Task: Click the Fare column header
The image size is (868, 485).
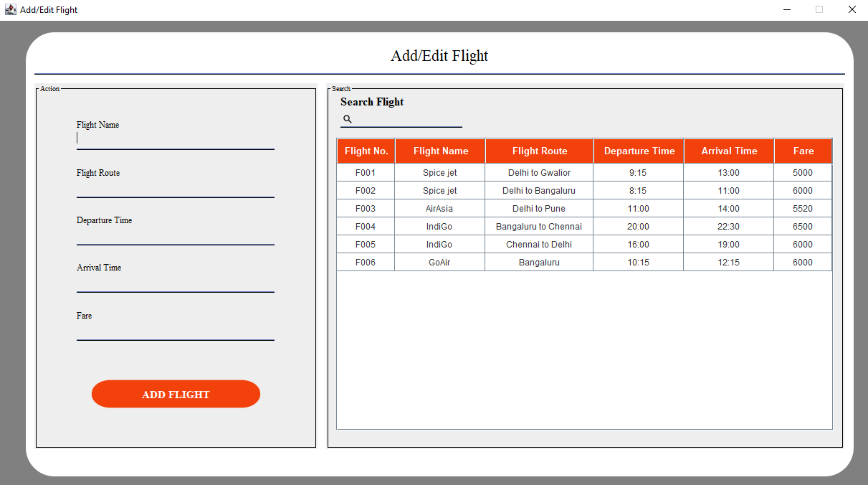Action: [803, 151]
